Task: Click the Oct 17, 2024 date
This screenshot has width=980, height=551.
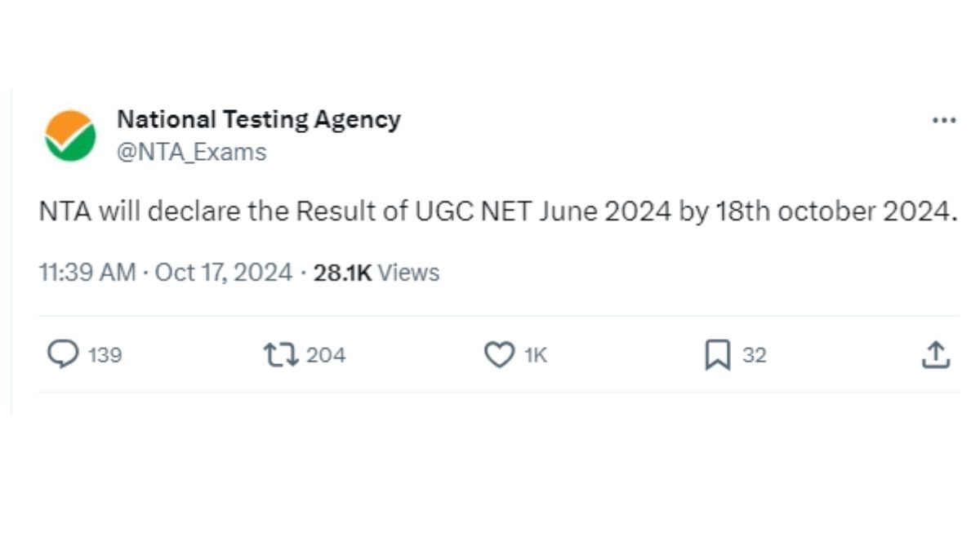Action: pos(223,272)
